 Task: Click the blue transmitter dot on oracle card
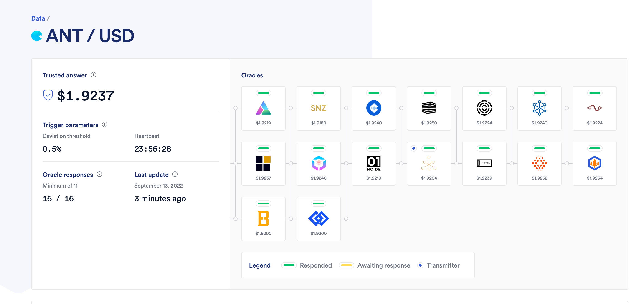[414, 149]
